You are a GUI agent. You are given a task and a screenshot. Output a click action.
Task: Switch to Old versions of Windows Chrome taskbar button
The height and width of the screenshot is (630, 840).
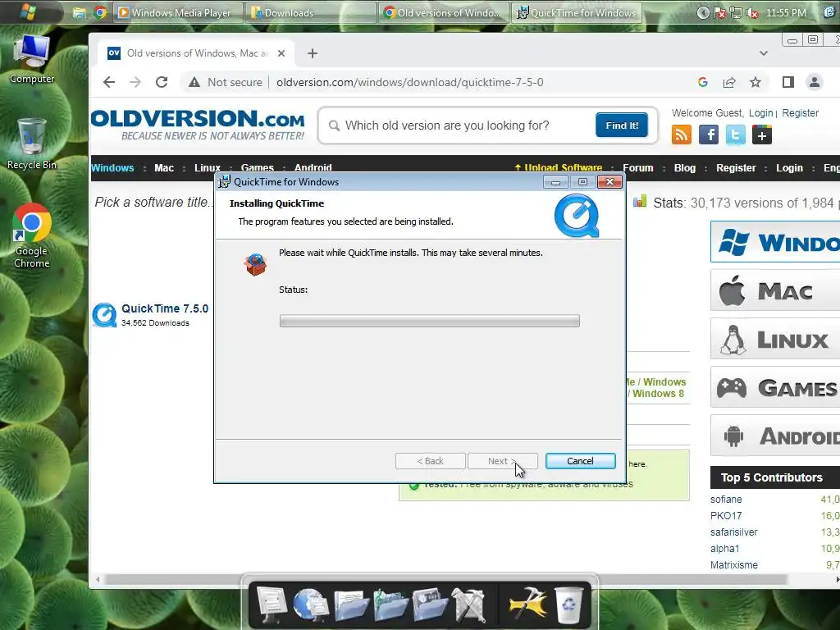444,12
